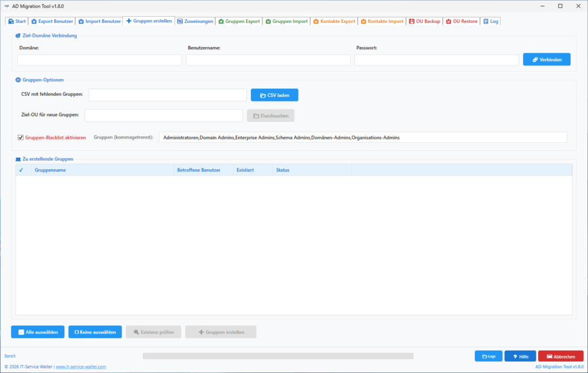This screenshot has width=588, height=373.
Task: Click the Verbinden button
Action: [x=547, y=60]
